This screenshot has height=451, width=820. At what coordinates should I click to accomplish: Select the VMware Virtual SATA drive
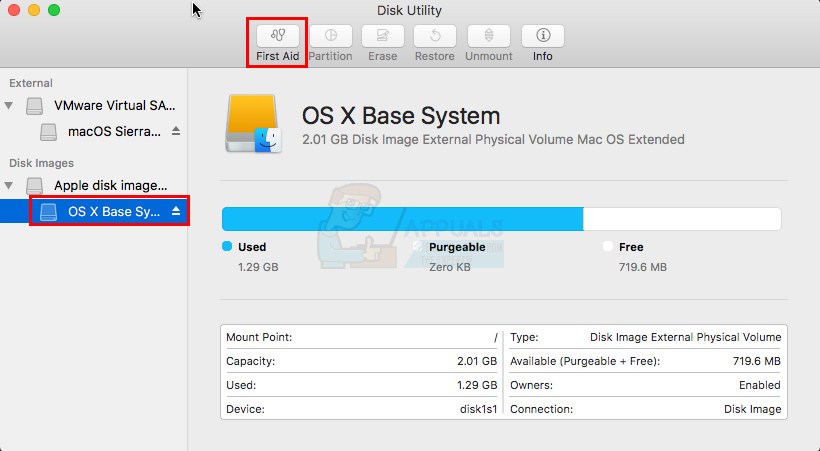point(110,105)
